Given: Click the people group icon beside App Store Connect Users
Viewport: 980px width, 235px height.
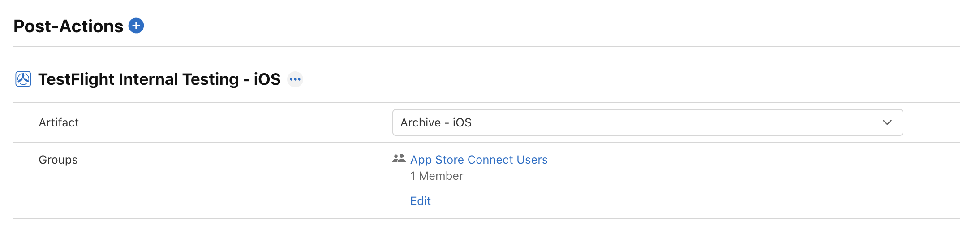Looking at the screenshot, I should [x=399, y=159].
